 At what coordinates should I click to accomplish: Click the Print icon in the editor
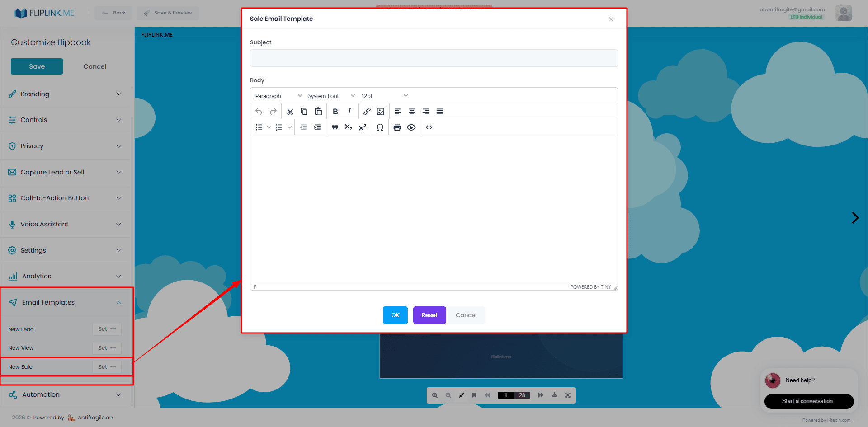pyautogui.click(x=397, y=127)
